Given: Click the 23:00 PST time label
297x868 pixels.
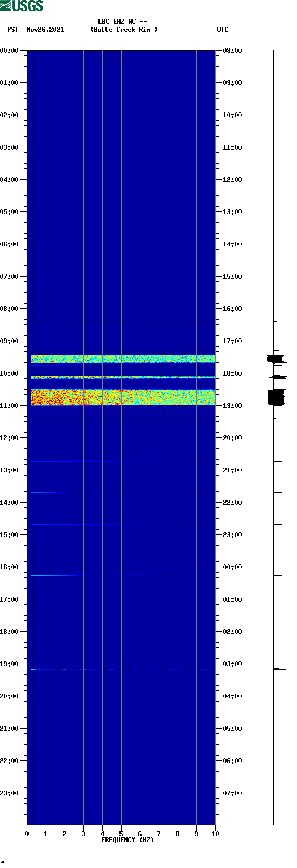Looking at the screenshot, I should [x=9, y=793].
